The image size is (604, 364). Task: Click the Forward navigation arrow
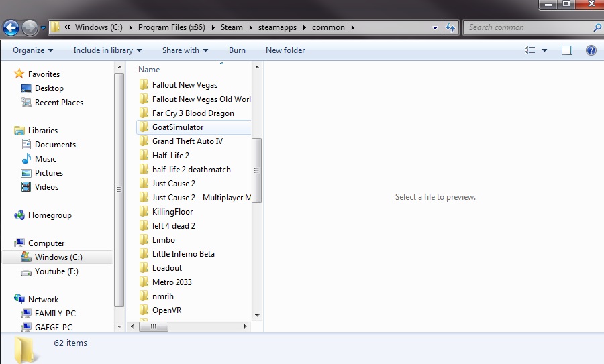coord(30,27)
